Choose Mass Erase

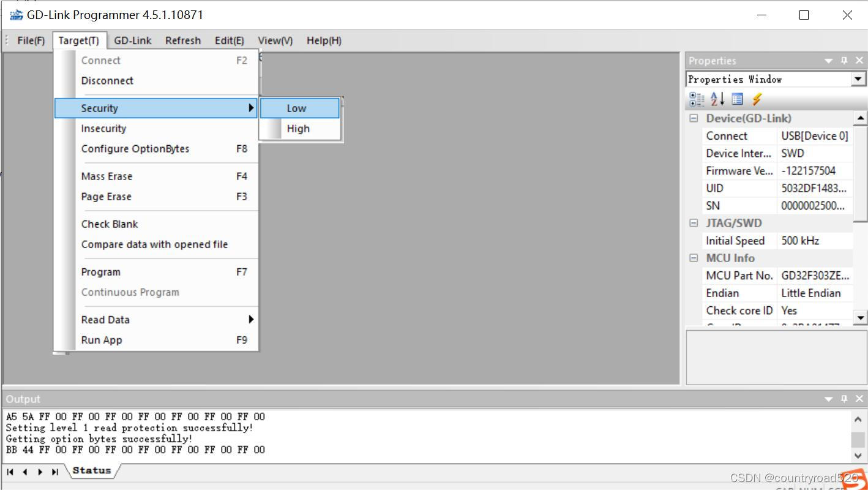pos(156,176)
